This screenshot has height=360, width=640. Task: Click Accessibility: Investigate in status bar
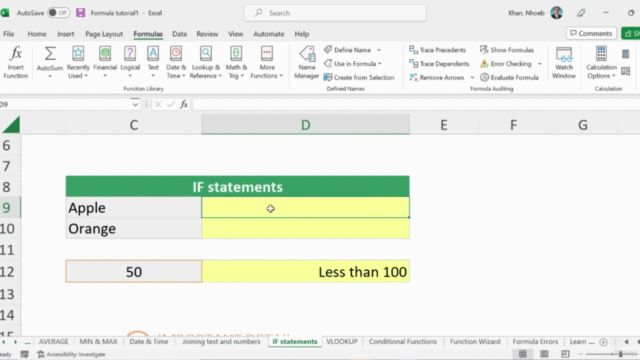click(x=72, y=354)
